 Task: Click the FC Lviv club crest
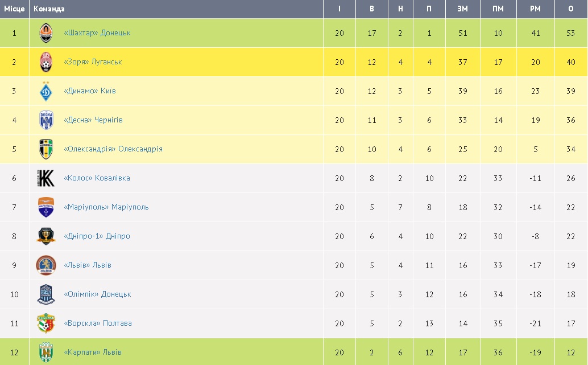point(46,265)
